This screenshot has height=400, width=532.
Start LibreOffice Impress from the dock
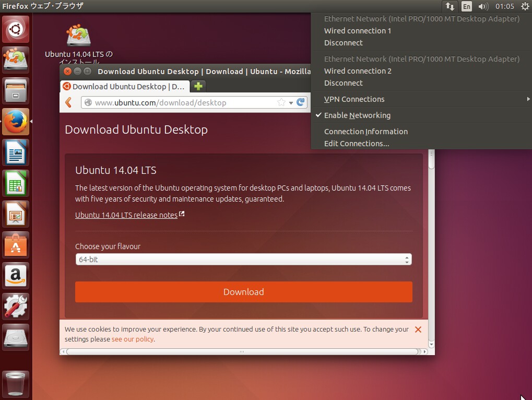click(16, 214)
